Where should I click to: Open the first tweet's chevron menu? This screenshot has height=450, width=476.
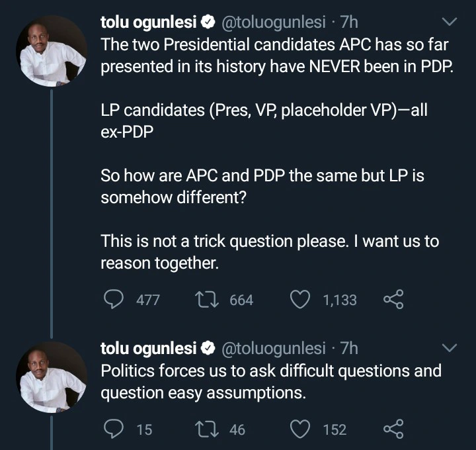pyautogui.click(x=450, y=22)
